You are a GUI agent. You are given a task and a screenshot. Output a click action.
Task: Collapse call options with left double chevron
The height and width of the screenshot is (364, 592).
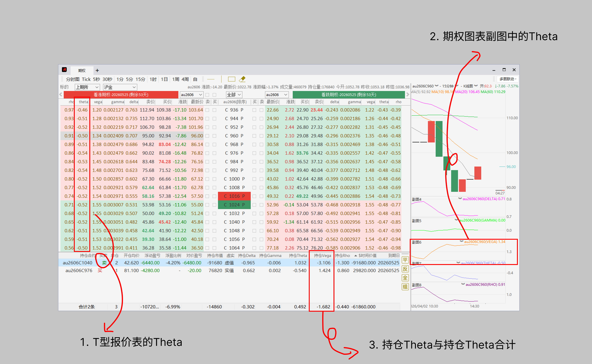pyautogui.click(x=61, y=95)
